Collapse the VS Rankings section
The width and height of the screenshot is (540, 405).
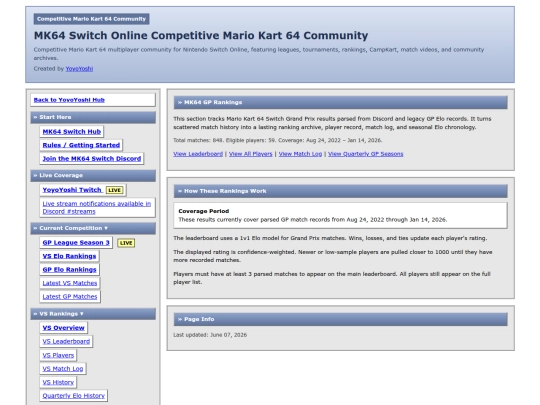tap(93, 314)
